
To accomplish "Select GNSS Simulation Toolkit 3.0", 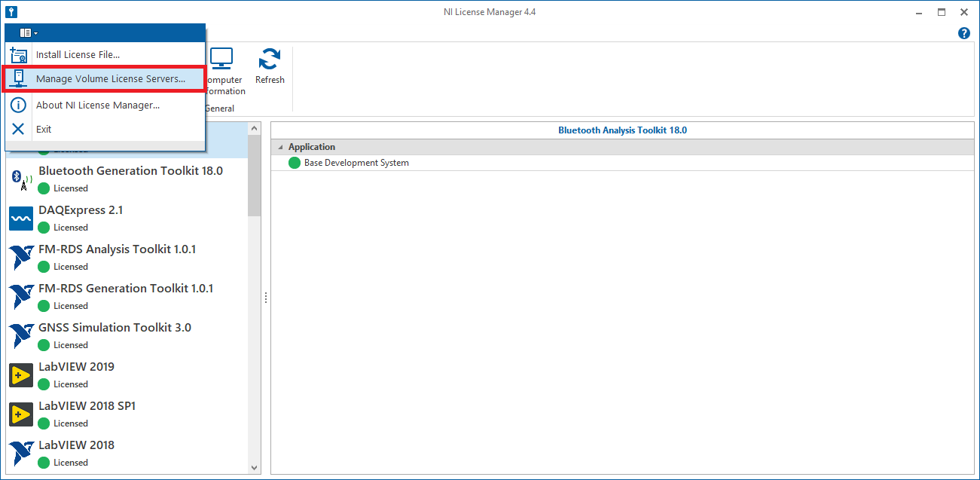I will pyautogui.click(x=114, y=328).
